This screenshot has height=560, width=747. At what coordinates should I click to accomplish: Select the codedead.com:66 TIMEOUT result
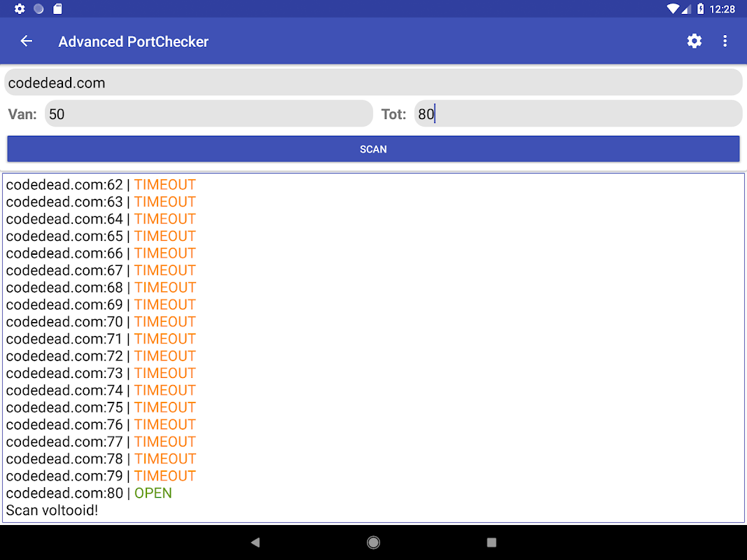point(101,253)
